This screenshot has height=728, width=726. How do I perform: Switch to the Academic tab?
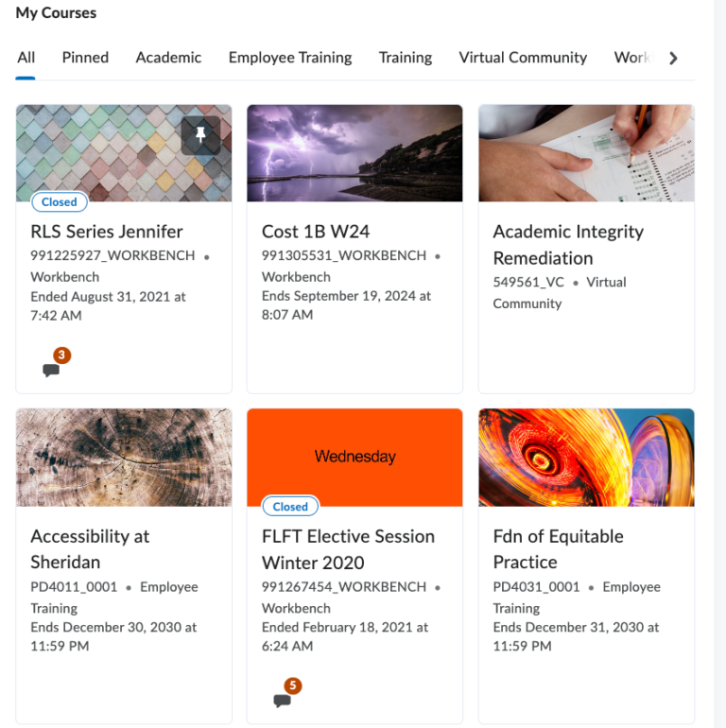168,58
